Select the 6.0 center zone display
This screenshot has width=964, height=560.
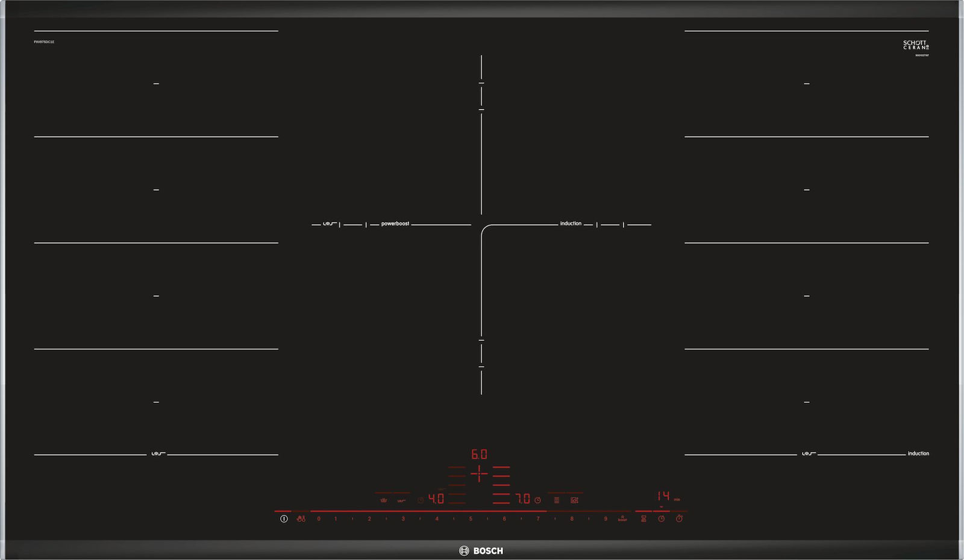tap(479, 454)
